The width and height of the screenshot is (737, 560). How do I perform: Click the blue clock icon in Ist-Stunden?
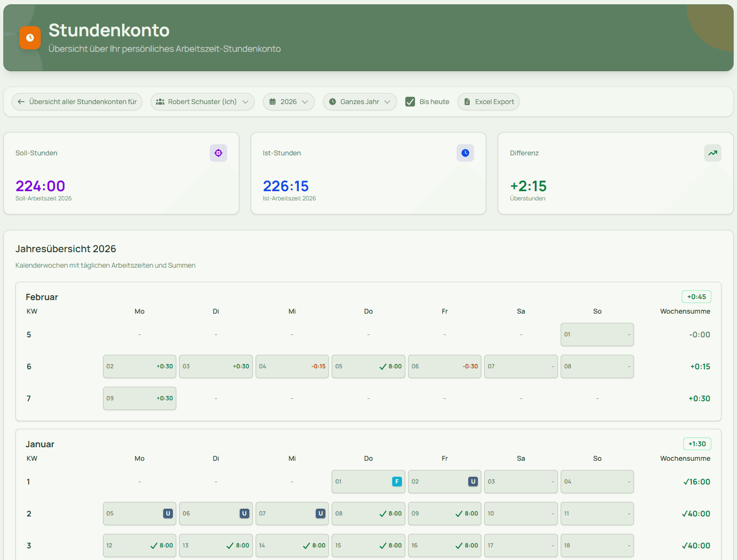pos(465,153)
